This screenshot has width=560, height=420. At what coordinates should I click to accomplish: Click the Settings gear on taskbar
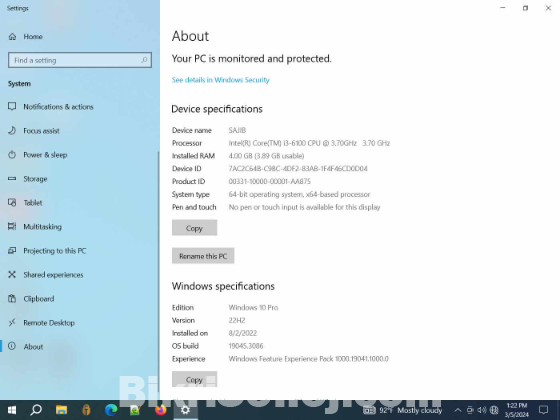185,410
